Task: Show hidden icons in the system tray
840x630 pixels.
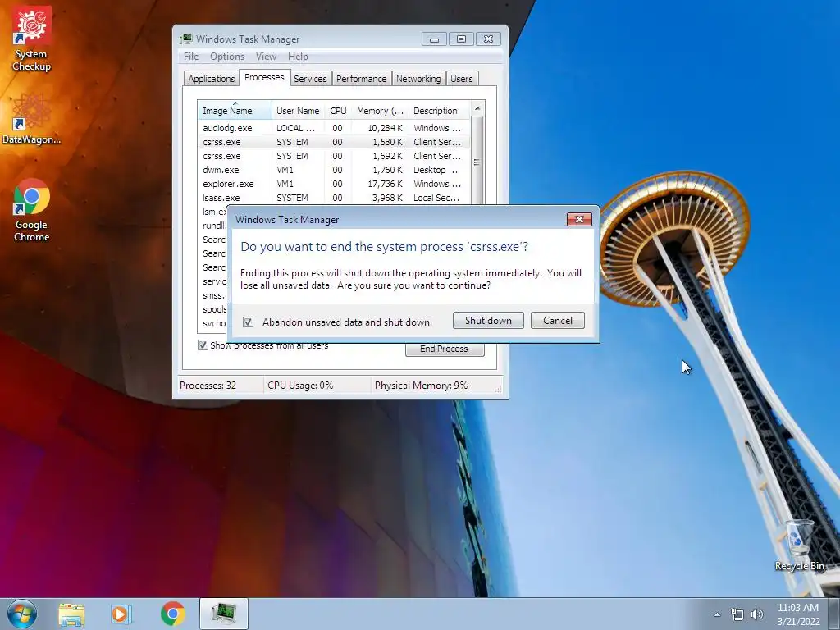Action: click(x=717, y=614)
